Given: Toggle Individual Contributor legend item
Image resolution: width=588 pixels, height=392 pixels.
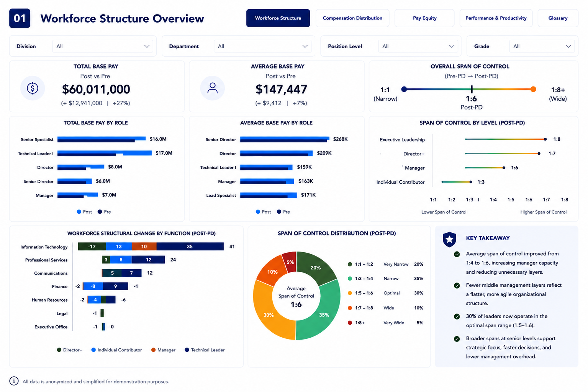Looking at the screenshot, I should (x=116, y=350).
